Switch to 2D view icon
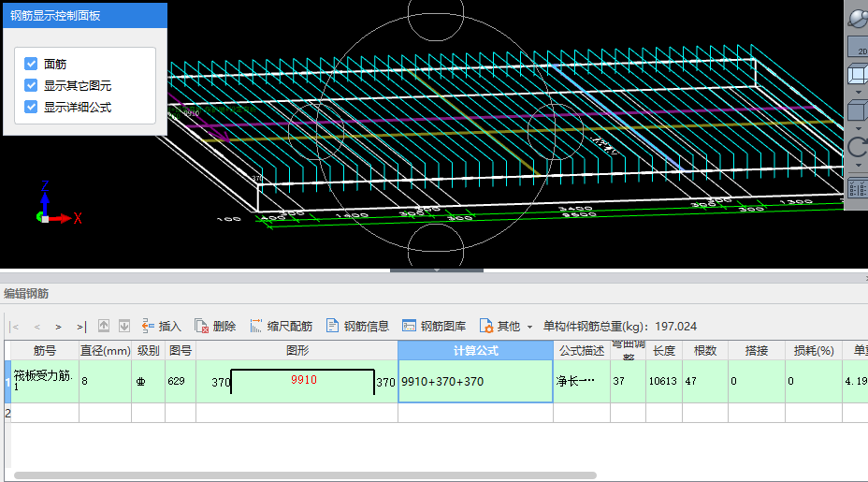 pos(858,47)
